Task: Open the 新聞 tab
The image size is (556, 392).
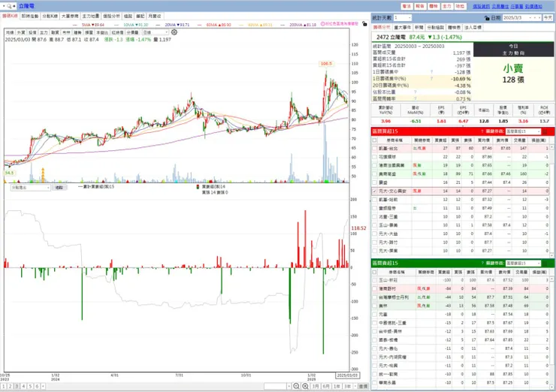Action: pyautogui.click(x=419, y=27)
